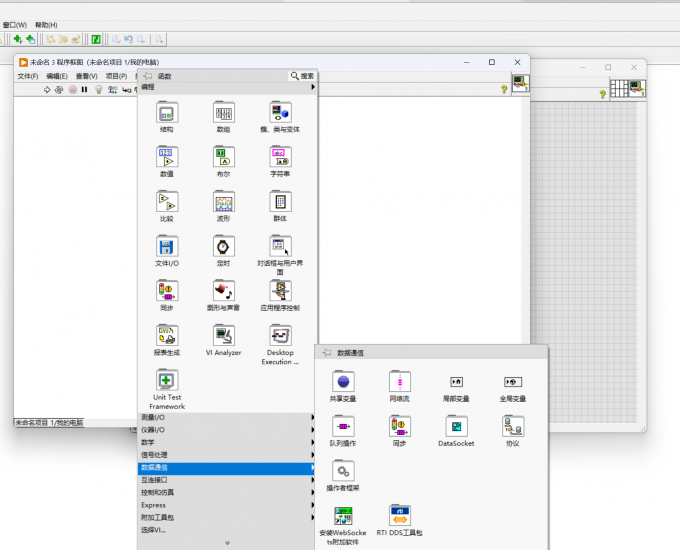Click context help question mark in block diagram
680x550 pixels.
(x=504, y=89)
